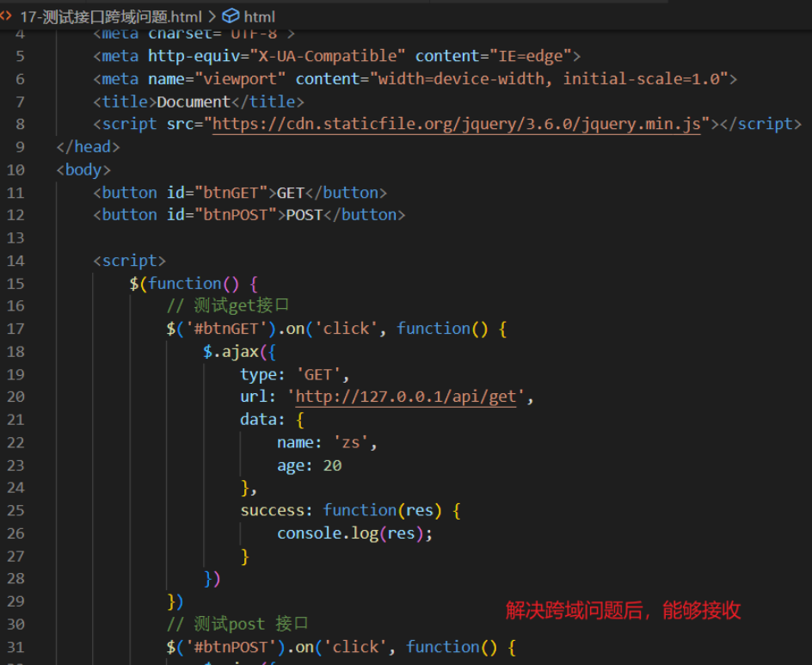Image resolution: width=812 pixels, height=665 pixels.
Task: Click the opening <body> tag
Action: [83, 169]
